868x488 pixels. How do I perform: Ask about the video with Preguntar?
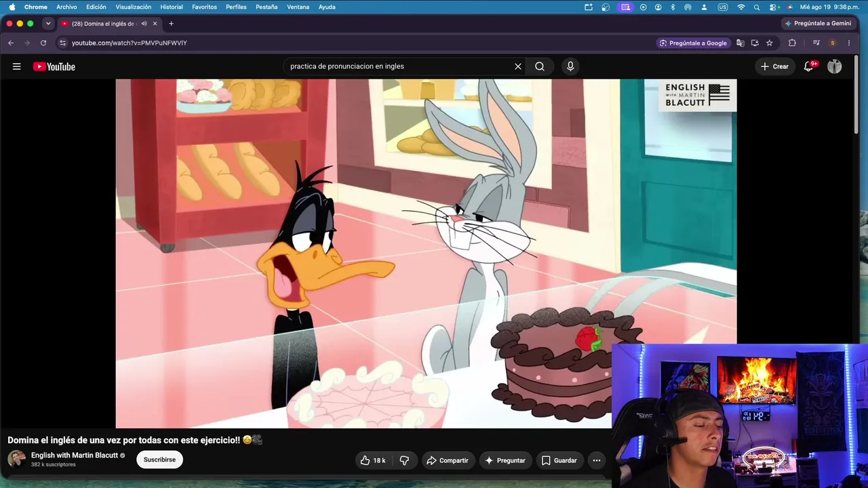pyautogui.click(x=505, y=460)
